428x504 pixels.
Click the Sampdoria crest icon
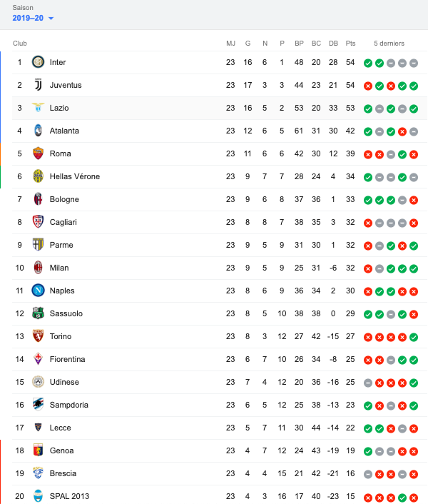pyautogui.click(x=38, y=404)
